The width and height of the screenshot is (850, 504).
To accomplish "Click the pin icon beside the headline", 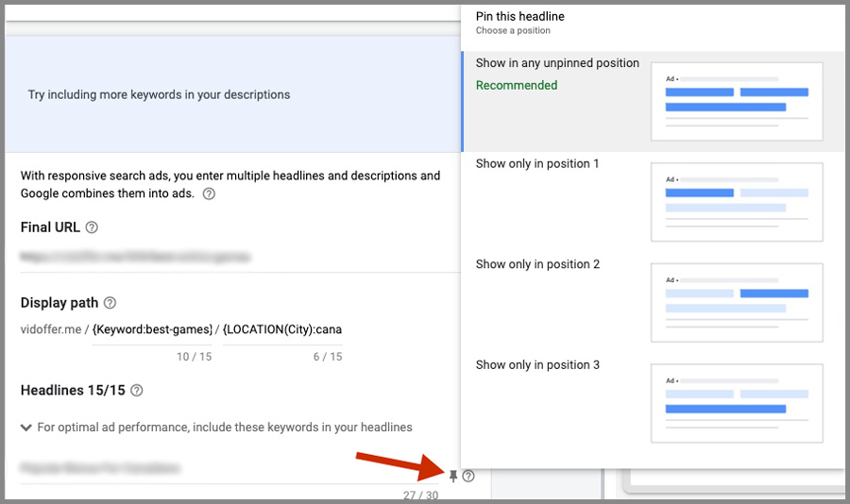I will 453,476.
